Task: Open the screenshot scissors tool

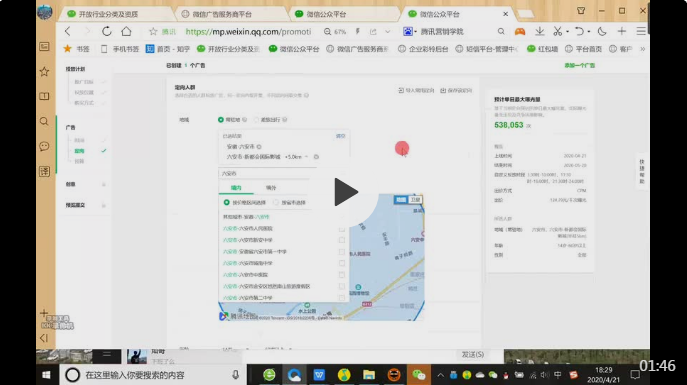Action: (557, 32)
